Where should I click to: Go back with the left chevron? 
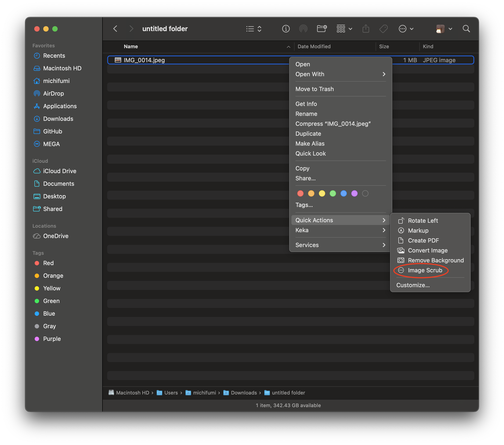115,29
